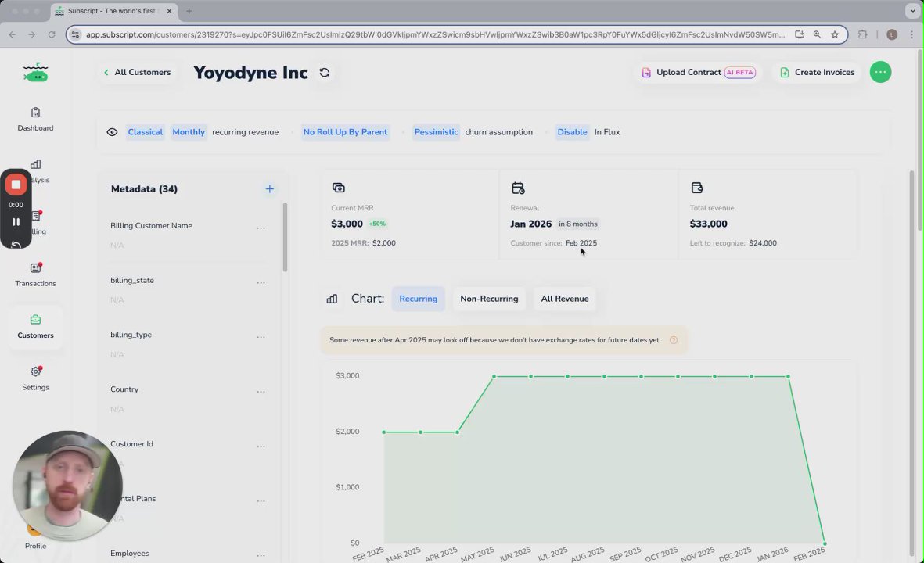Open a new browser tab

coord(189,11)
